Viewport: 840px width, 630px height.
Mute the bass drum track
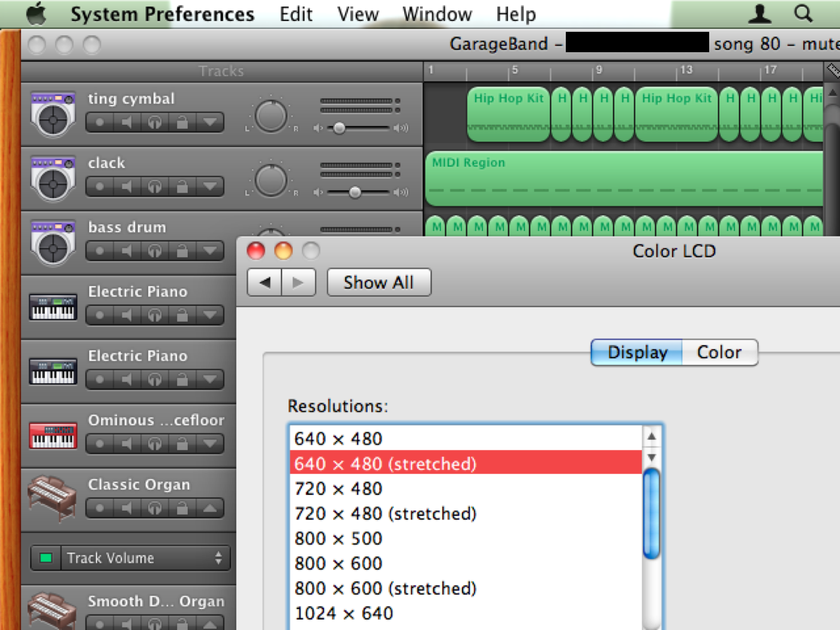(x=127, y=251)
